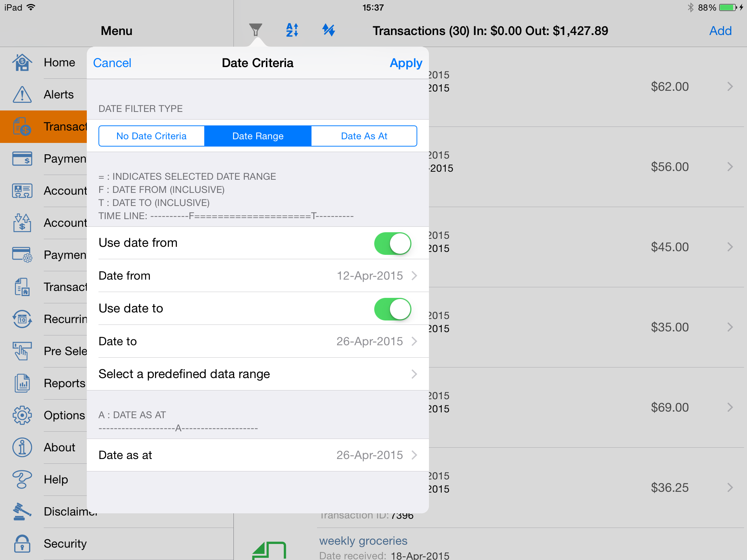Open Alerts warning triangle icon
Viewport: 747px width, 560px height.
click(22, 94)
